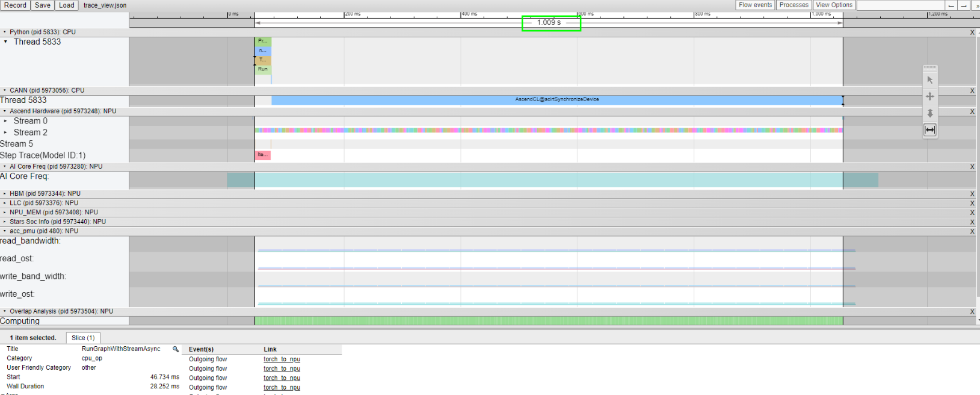
Task: Click the 28.252 ms Wall Duration value
Action: [x=165, y=387]
